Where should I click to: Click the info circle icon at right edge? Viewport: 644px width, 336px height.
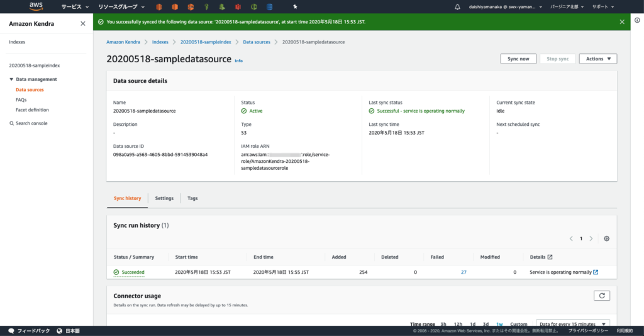pyautogui.click(x=636, y=21)
